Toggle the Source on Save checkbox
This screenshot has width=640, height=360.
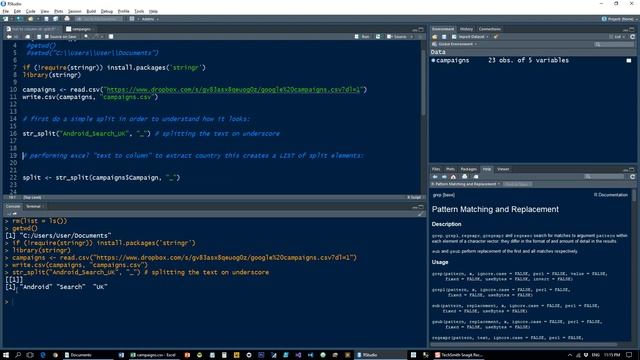pyautogui.click(x=47, y=37)
